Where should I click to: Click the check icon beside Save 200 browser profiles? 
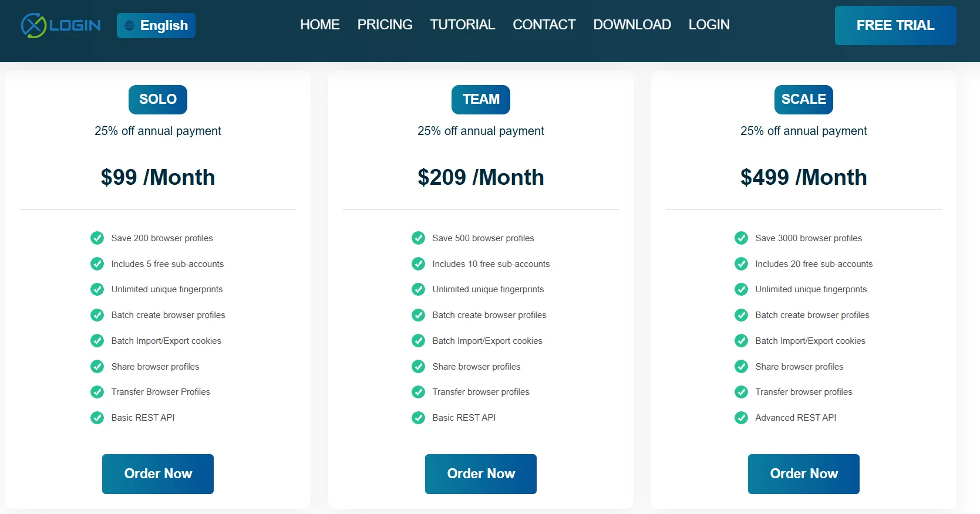(x=97, y=238)
